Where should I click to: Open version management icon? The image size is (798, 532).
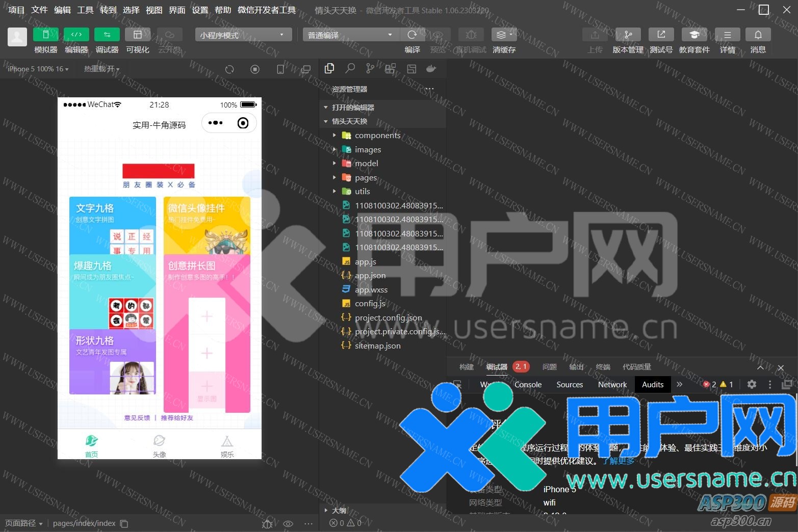click(x=628, y=35)
